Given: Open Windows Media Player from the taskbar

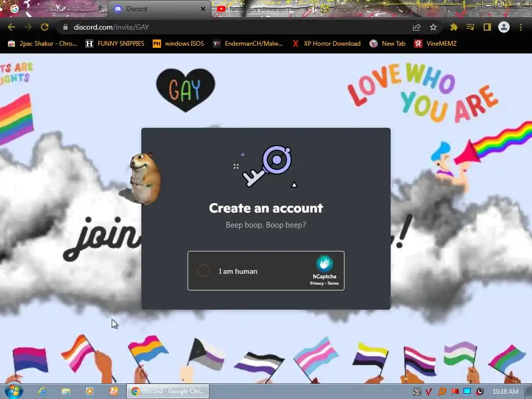Looking at the screenshot, I should (x=89, y=391).
